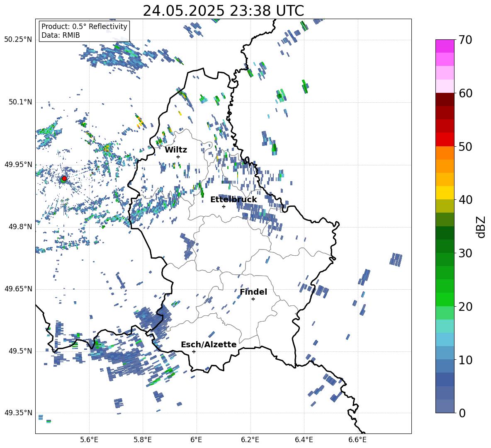Click the 50.1°N latitude label
This screenshot has height=448, width=491.
20,102
